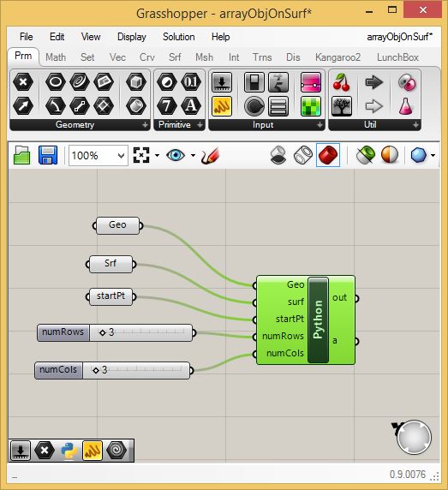Pick the Control Knob input icon
Screen dimensions: 448x490
(254, 106)
